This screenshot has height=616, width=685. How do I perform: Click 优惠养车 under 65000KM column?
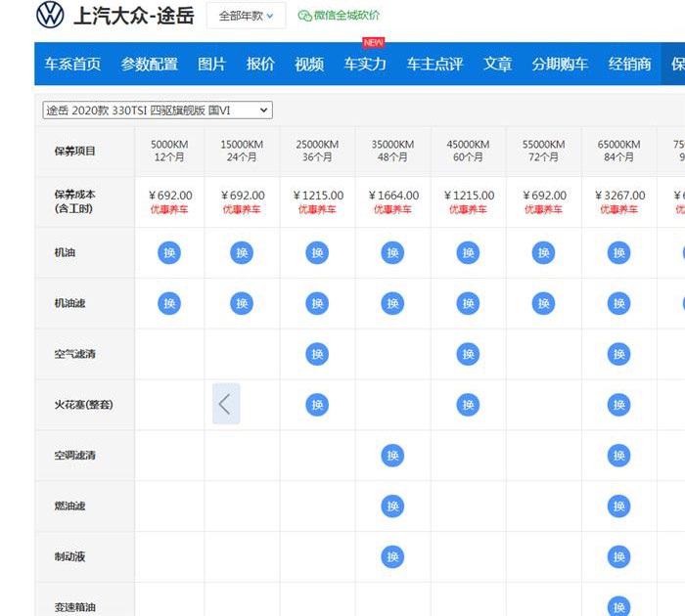tap(619, 209)
